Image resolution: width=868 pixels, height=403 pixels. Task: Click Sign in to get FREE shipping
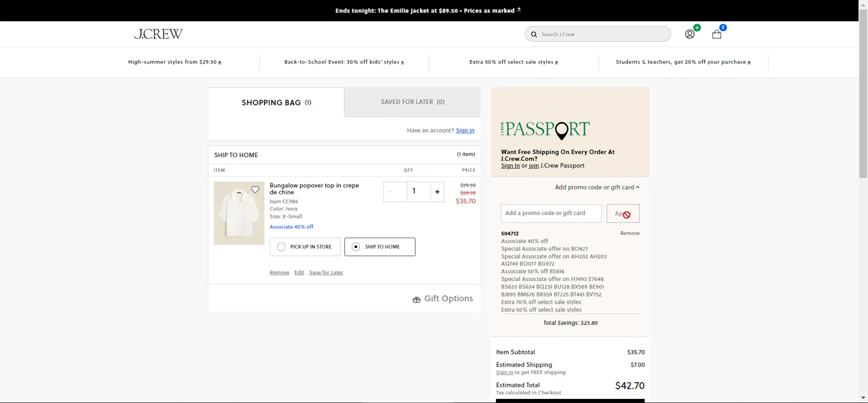click(505, 372)
